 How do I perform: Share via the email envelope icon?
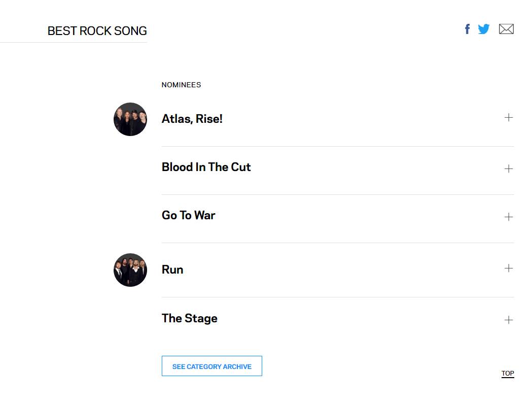point(506,29)
